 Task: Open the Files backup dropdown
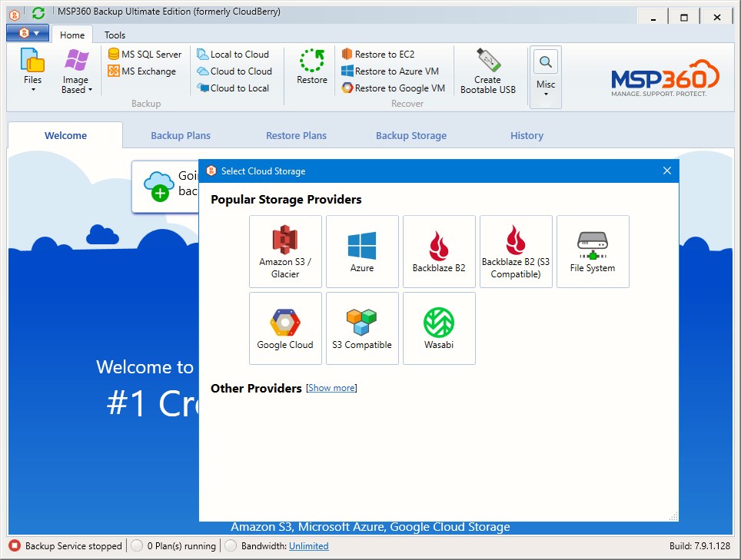32,69
